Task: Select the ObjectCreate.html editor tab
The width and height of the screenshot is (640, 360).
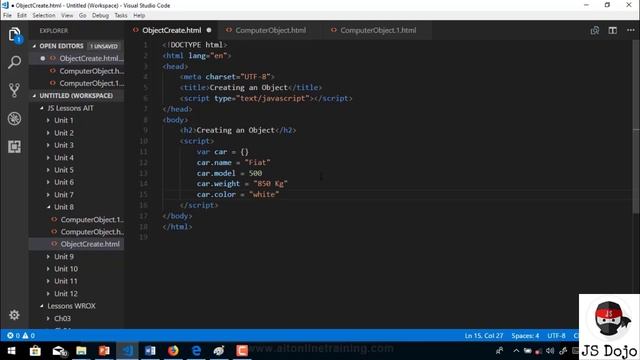Action: (x=172, y=30)
